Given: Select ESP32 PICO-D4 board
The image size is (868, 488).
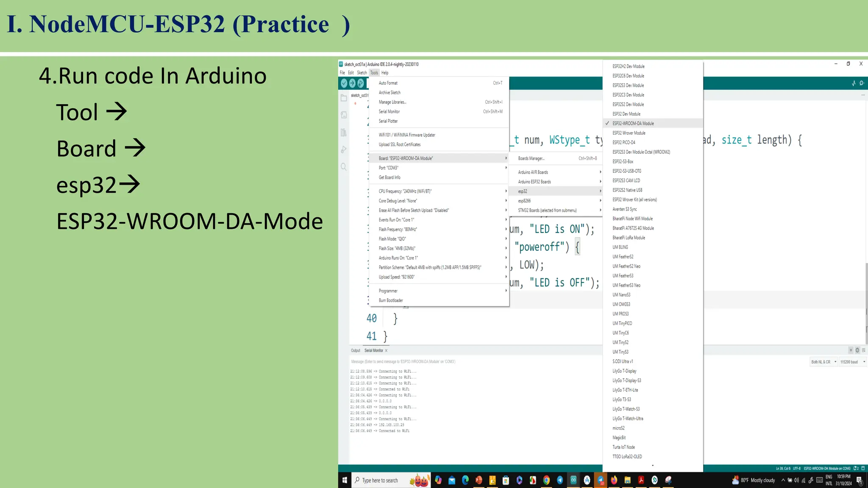Looking at the screenshot, I should coord(653,142).
